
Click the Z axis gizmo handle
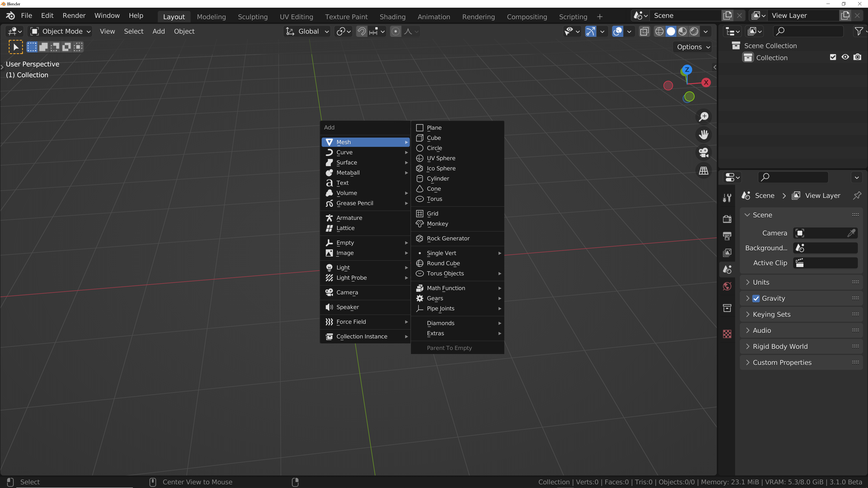point(687,70)
